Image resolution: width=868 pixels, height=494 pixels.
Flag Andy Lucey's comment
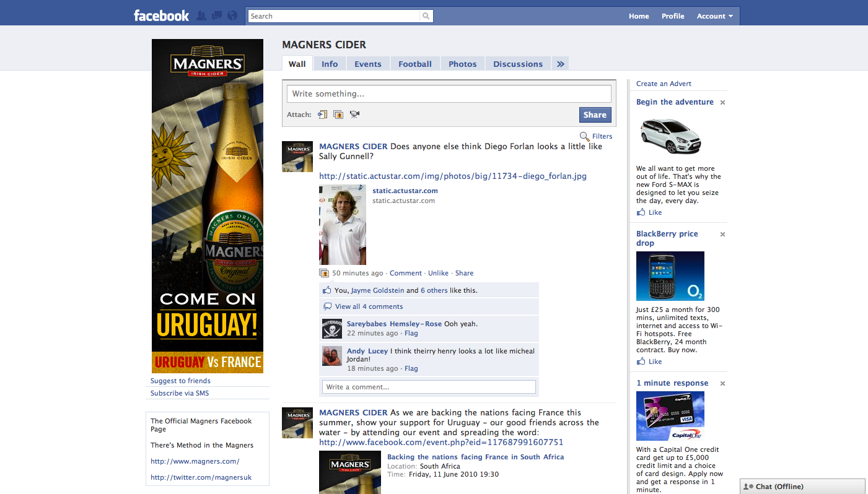(x=411, y=368)
